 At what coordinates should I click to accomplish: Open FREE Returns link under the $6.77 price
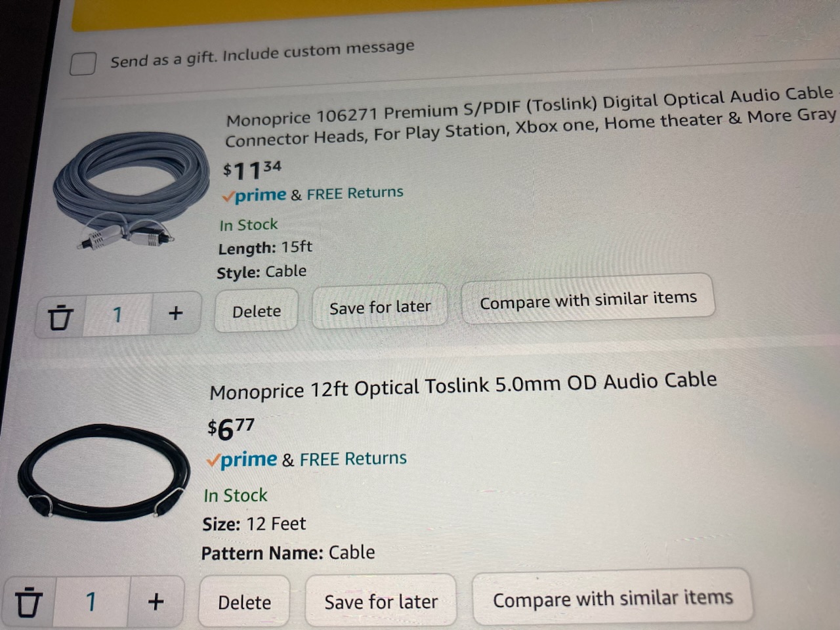pos(353,459)
